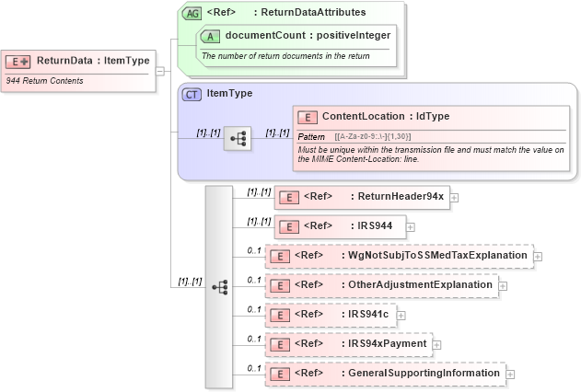581x392 pixels.
Task: Expand the OtherAdjustmentExplanation element
Action: [x=503, y=286]
